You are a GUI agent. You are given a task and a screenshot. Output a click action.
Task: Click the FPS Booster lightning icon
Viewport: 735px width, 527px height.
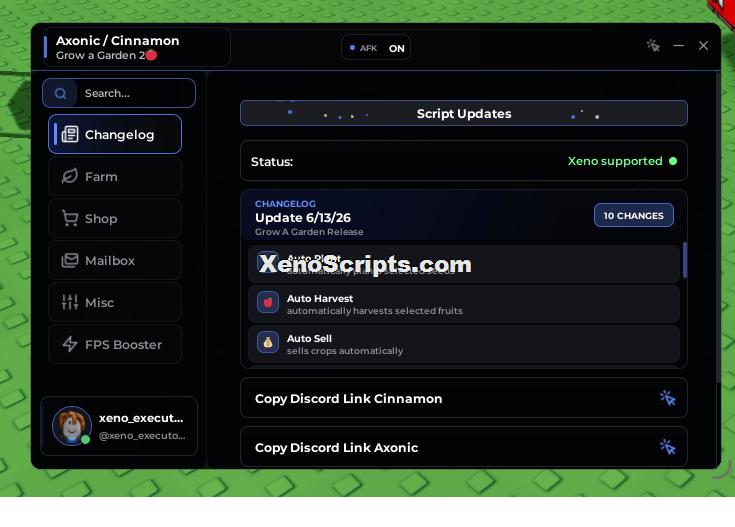pos(70,344)
